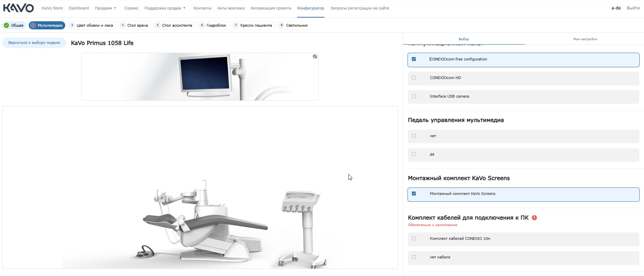This screenshot has width=644, height=276.
Task: Click the red required-field warning icon
Action: point(534,218)
